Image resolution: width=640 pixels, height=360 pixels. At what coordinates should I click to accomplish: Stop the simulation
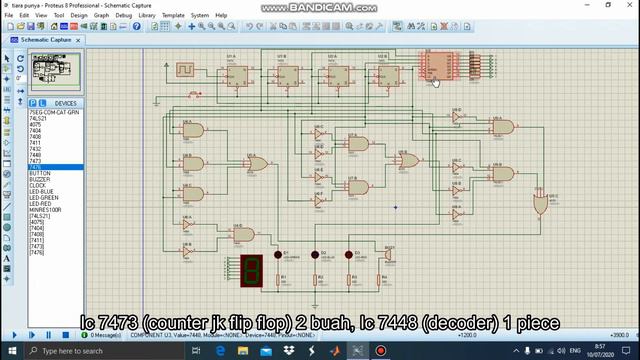[65, 335]
